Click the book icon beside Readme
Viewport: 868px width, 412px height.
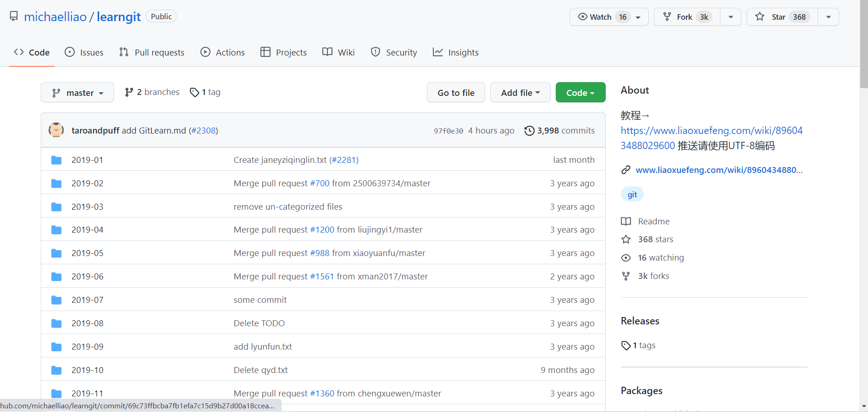click(x=626, y=222)
